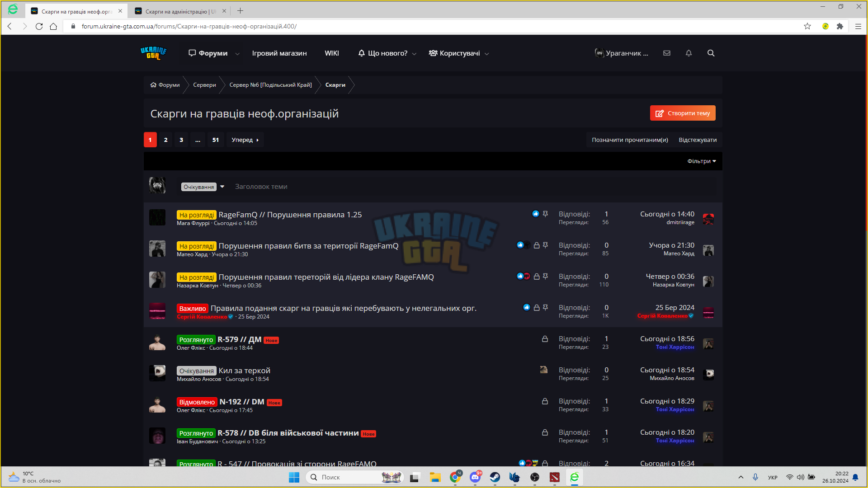This screenshot has height=488, width=868.
Task: Open the Очікування prefix dropdown arrow
Action: pos(222,187)
